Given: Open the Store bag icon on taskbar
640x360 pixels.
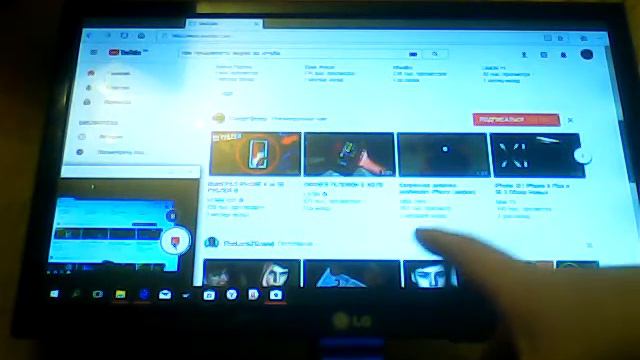Looking at the screenshot, I should click(x=209, y=296).
